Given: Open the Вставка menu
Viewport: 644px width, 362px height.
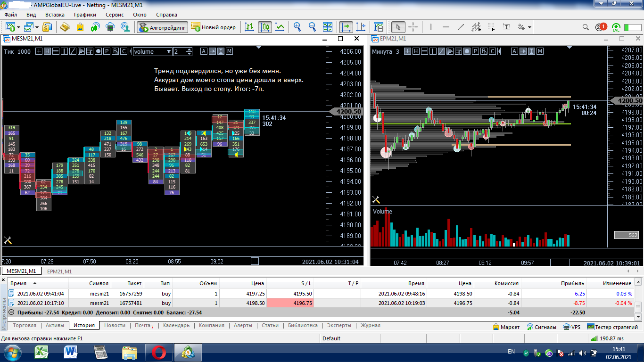Looking at the screenshot, I should tap(55, 15).
